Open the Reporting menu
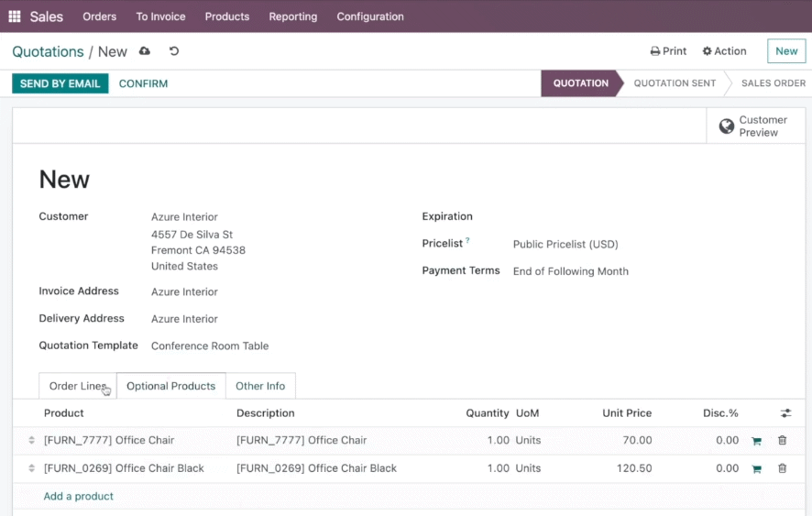 (x=292, y=16)
